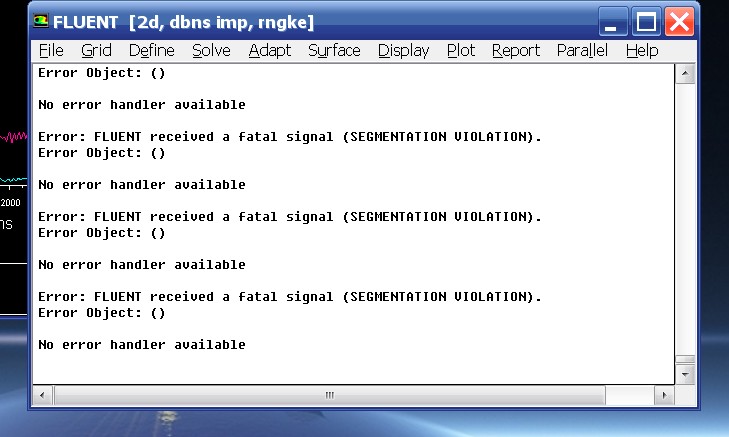729x437 pixels.
Task: Maximize the FLUENT window
Action: click(646, 21)
